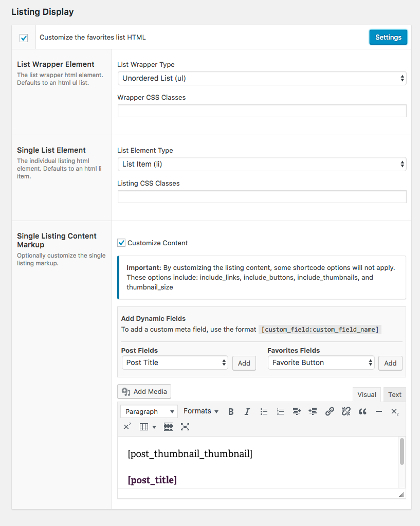This screenshot has width=420, height=526.
Task: Switch to the Text editor tab
Action: tap(394, 394)
